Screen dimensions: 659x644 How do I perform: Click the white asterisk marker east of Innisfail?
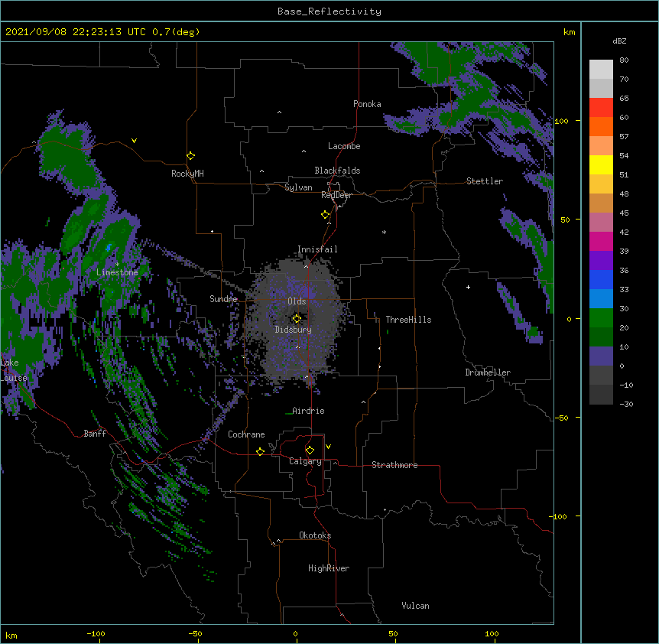[384, 232]
